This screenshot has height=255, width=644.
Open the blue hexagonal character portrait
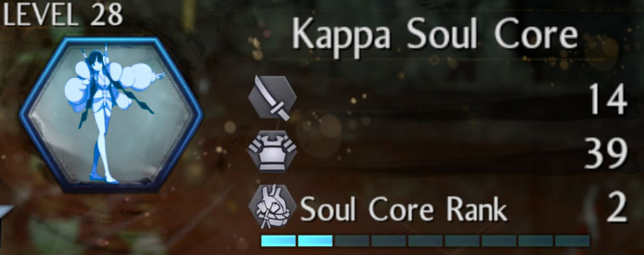[111, 115]
